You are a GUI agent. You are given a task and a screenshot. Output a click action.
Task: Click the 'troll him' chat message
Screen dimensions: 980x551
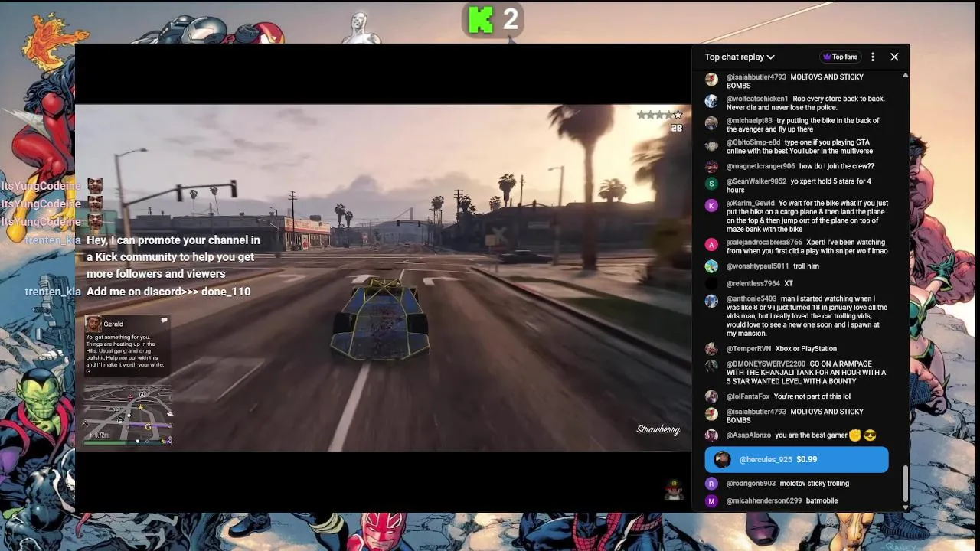[806, 266]
